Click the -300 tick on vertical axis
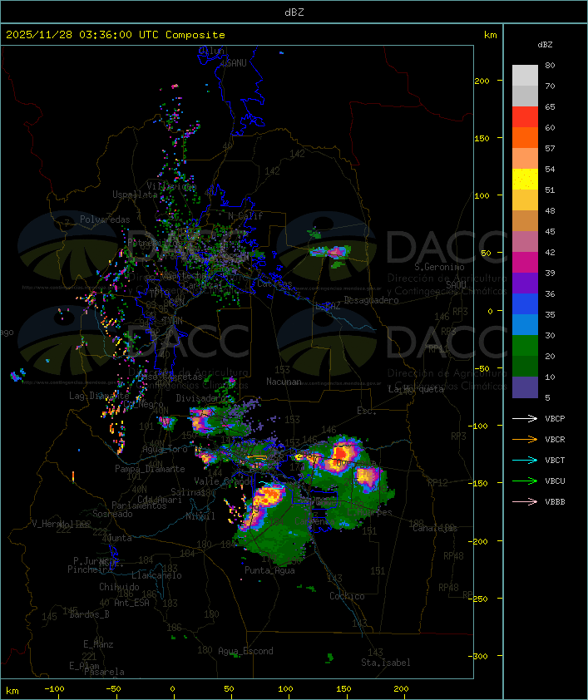This screenshot has width=588, height=700. [480, 656]
